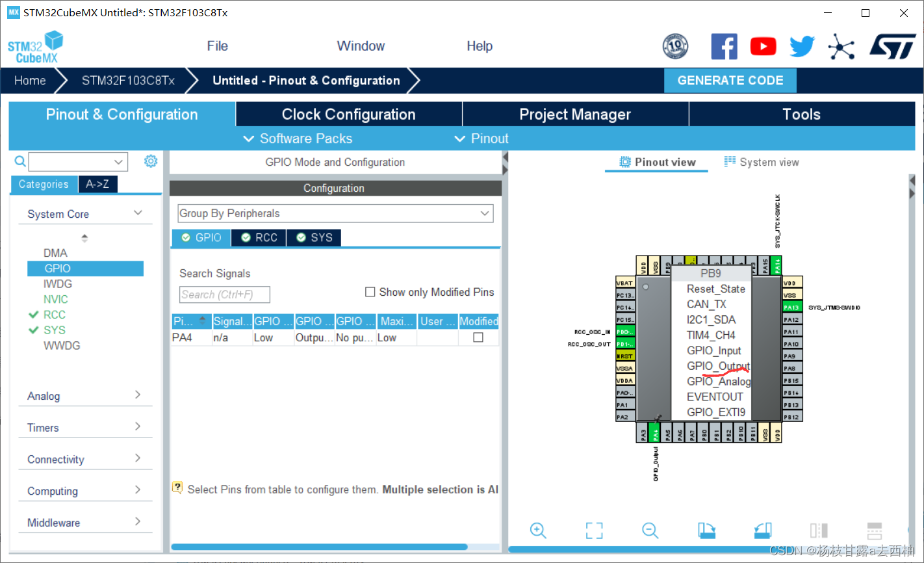Select the PC13 pin on the chip

tap(625, 295)
